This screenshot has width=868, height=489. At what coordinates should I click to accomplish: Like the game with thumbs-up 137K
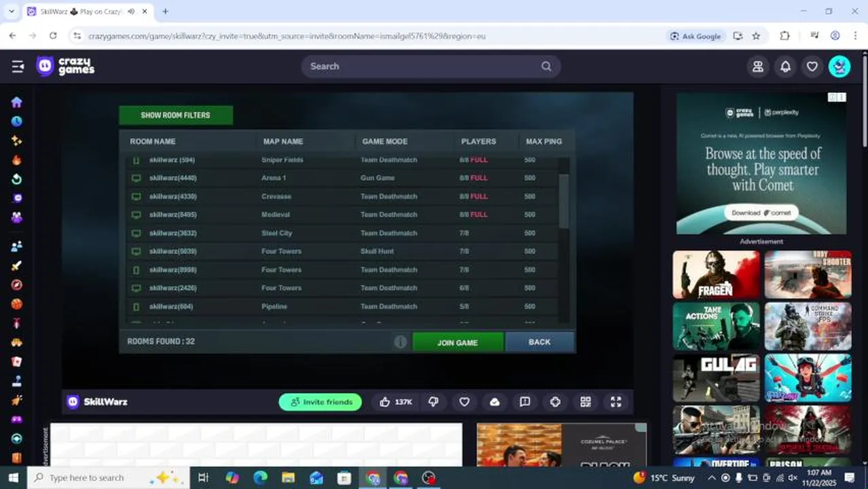click(x=396, y=402)
